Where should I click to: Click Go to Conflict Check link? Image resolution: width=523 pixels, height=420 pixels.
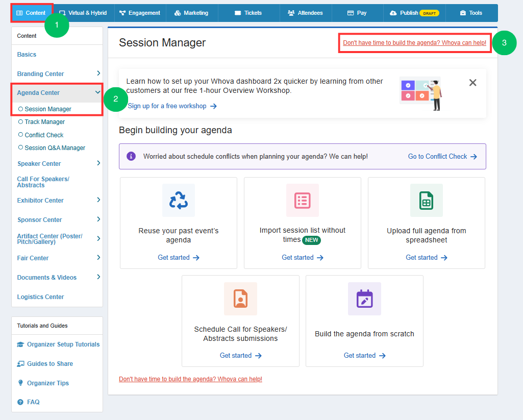(x=442, y=157)
